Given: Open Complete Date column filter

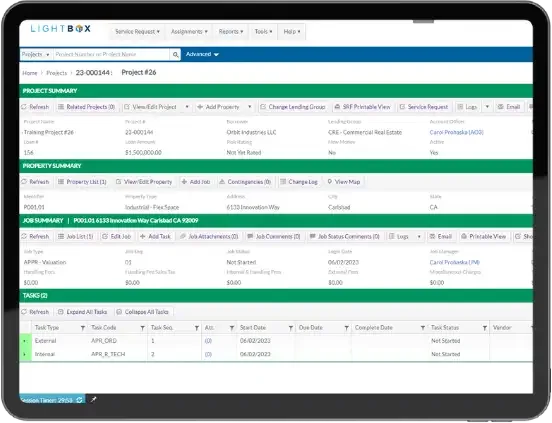Looking at the screenshot, I should tap(422, 328).
